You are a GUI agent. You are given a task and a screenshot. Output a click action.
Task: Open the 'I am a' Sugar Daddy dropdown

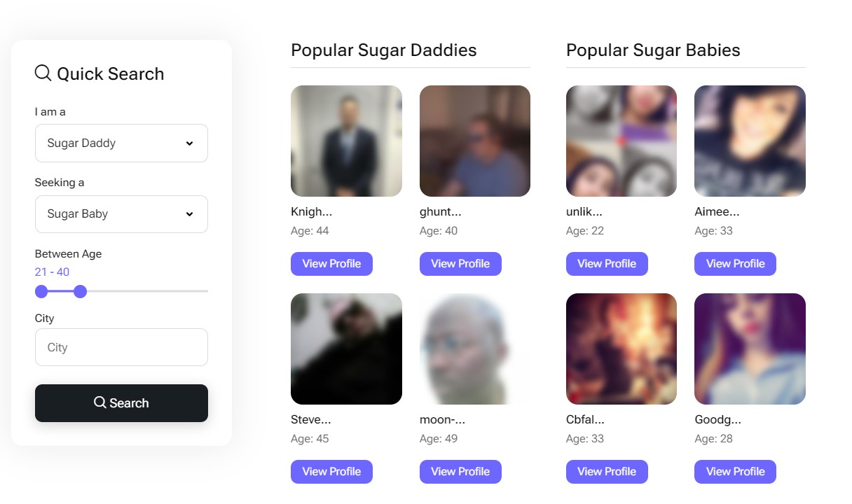(x=121, y=143)
